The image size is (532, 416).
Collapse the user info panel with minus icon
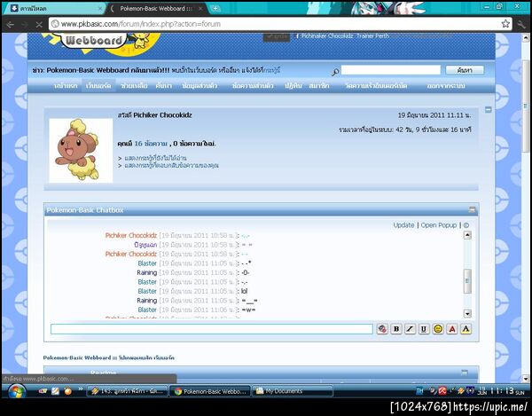tap(489, 110)
